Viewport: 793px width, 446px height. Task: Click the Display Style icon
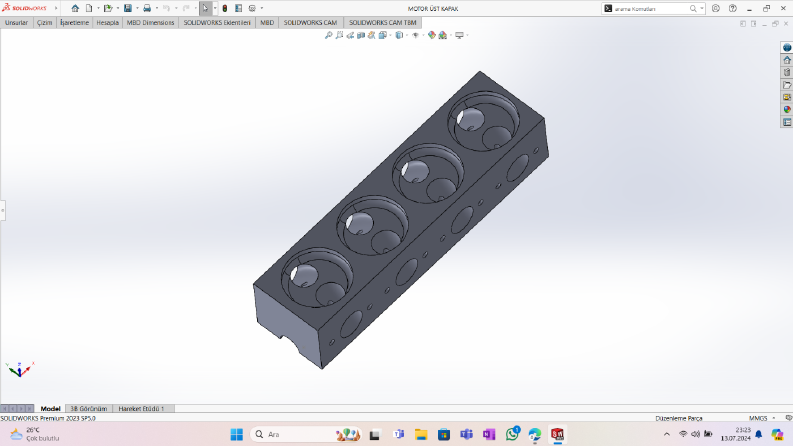399,35
